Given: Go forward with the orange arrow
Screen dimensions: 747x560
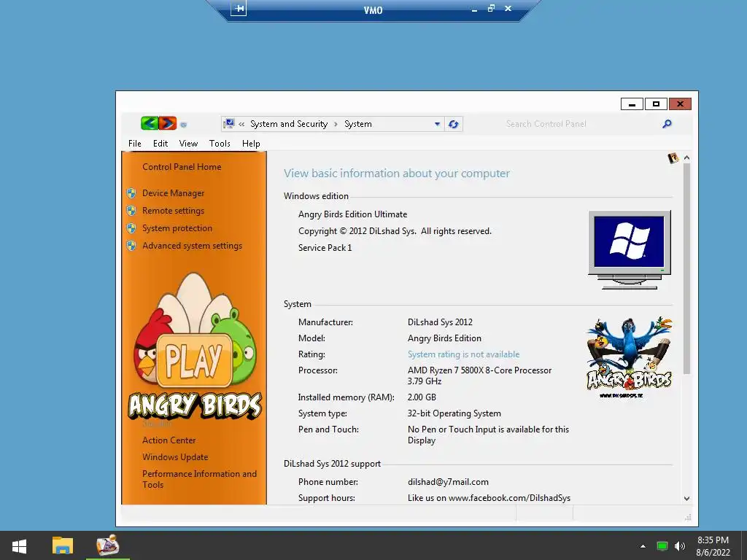Looking at the screenshot, I should (168, 124).
